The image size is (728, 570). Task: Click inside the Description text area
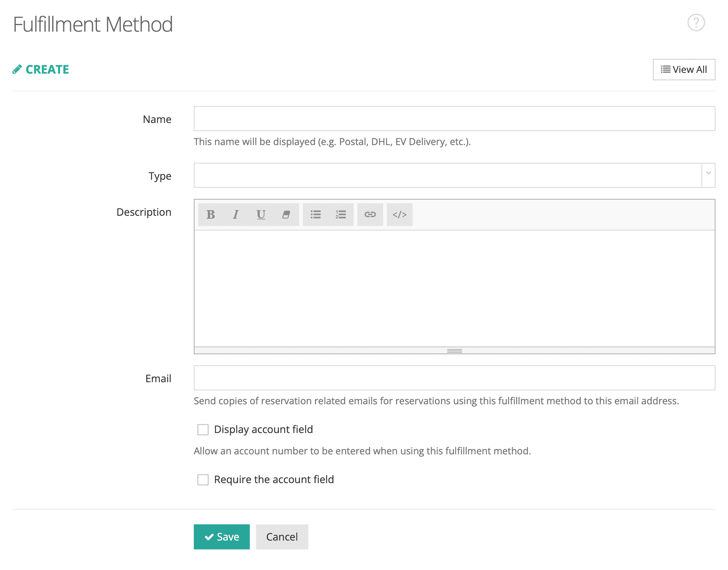(x=455, y=288)
